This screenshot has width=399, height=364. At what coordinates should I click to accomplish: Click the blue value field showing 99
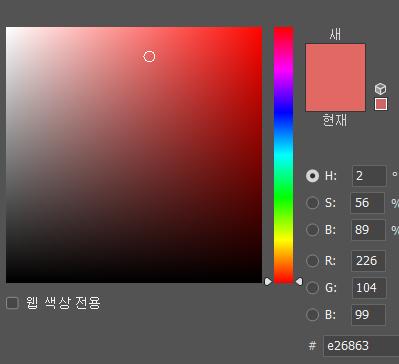tap(368, 315)
